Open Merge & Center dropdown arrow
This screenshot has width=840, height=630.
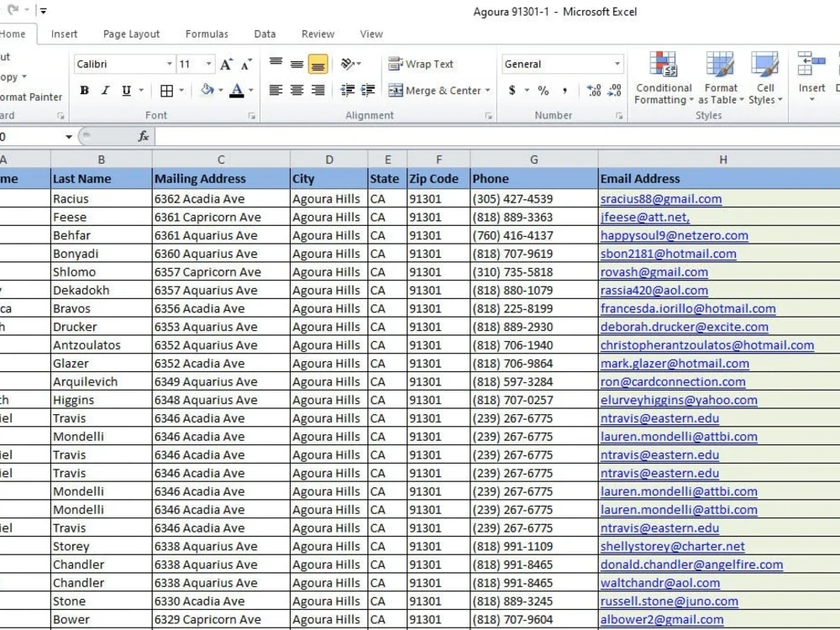(487, 91)
